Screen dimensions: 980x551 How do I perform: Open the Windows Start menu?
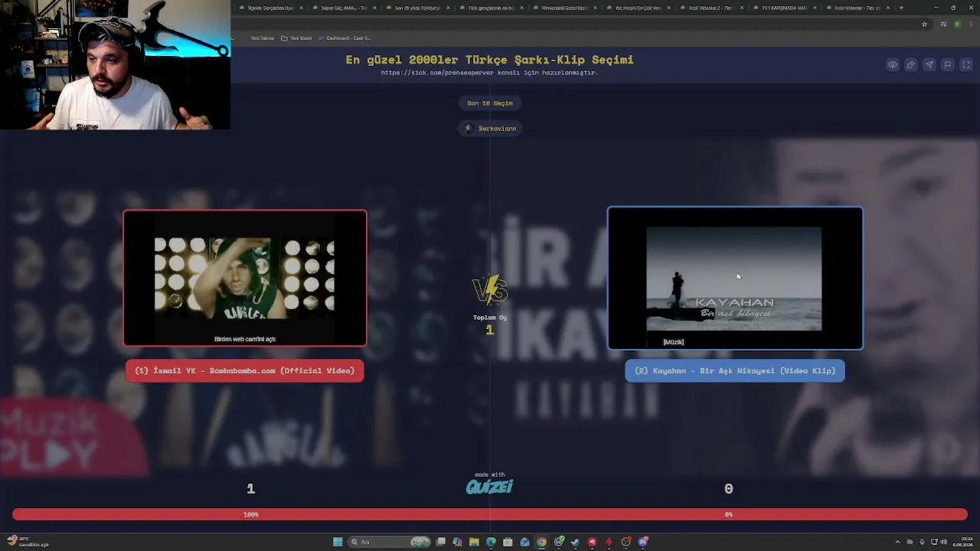point(338,542)
